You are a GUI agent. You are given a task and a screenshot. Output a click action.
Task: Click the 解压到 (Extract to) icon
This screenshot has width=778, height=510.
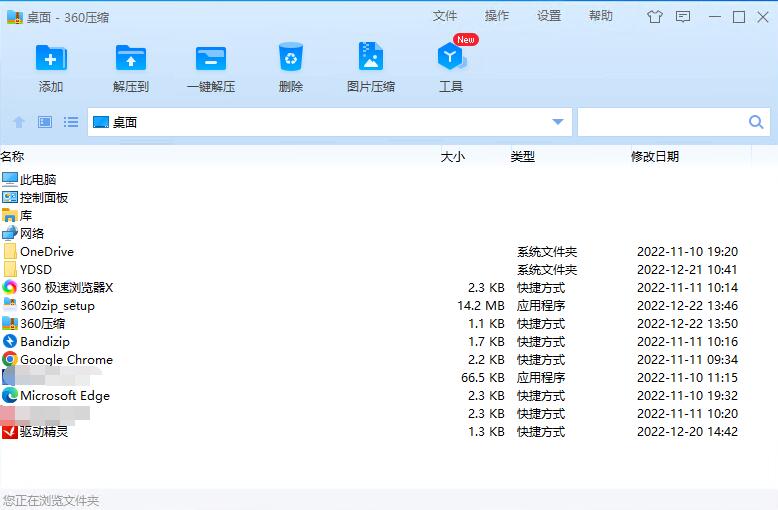tap(131, 58)
